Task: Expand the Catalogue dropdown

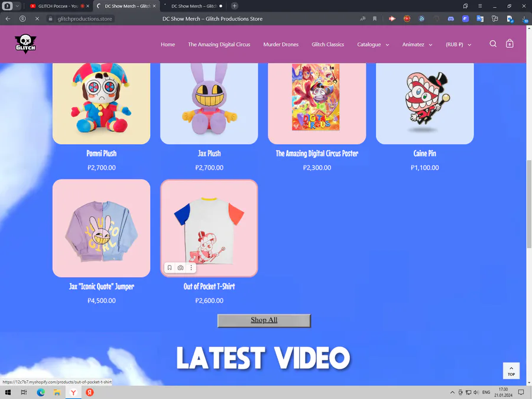Action: tap(373, 44)
